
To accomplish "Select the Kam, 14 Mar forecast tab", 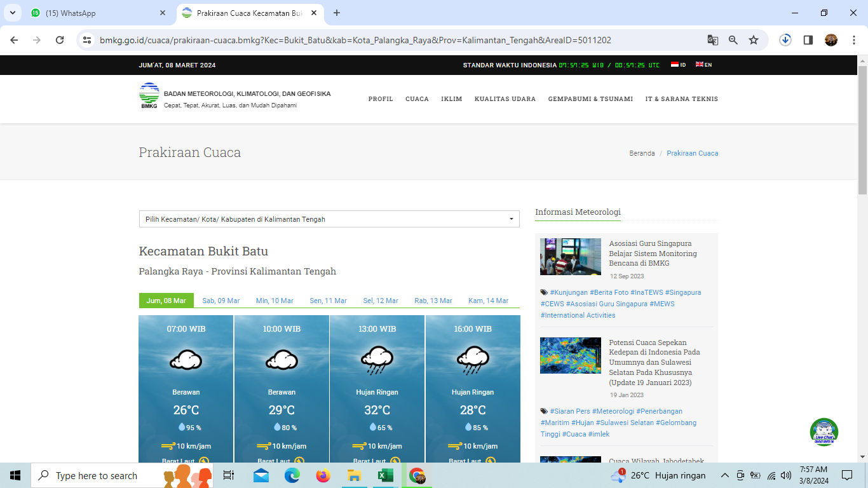I will [x=489, y=301].
